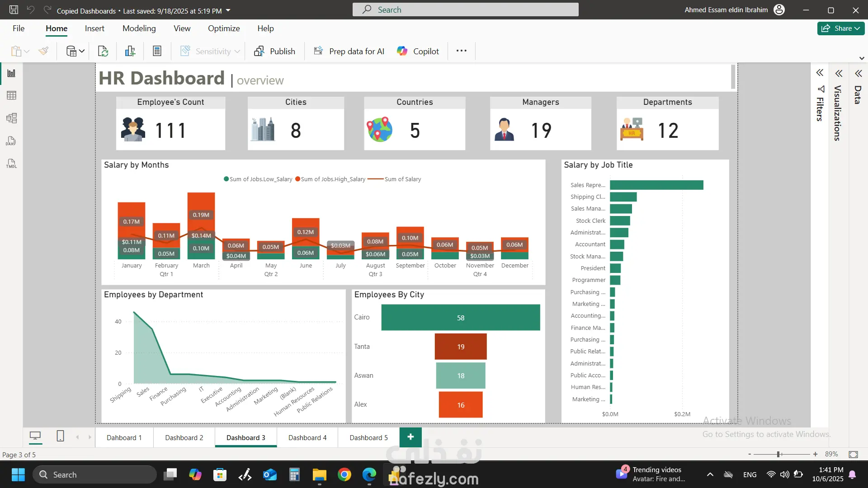The height and width of the screenshot is (488, 868).
Task: Open the Report view icon in left sidebar
Action: (11, 73)
